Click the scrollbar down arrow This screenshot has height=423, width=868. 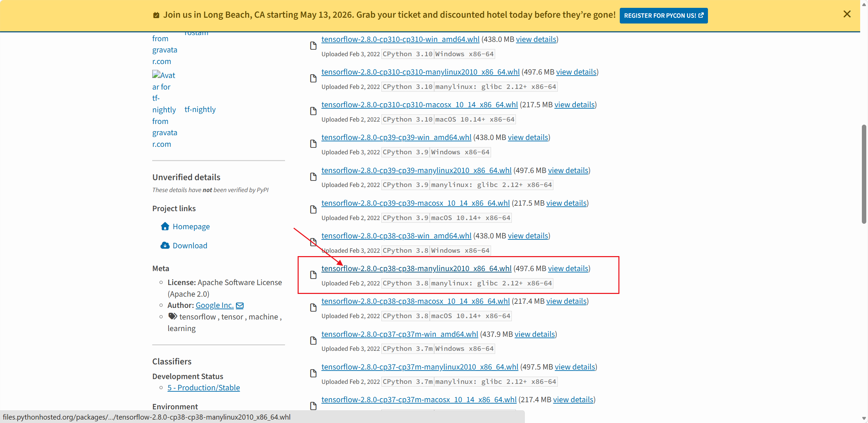tap(864, 419)
